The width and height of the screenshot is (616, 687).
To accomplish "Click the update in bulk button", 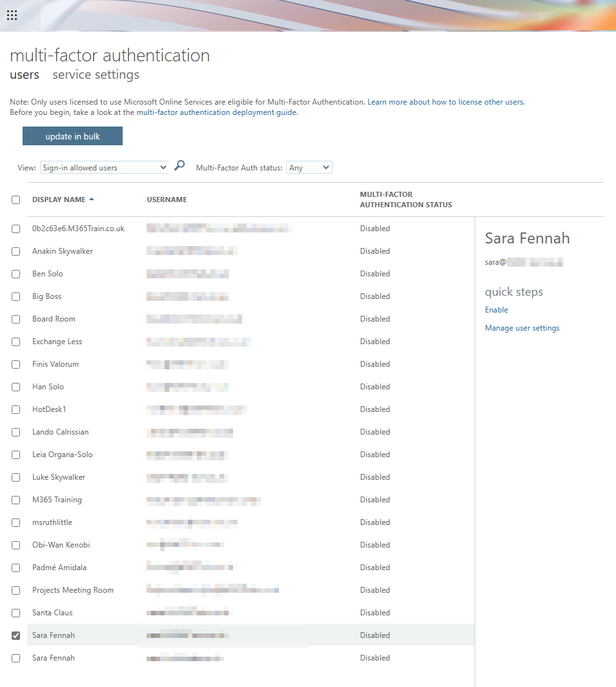I will tap(72, 136).
